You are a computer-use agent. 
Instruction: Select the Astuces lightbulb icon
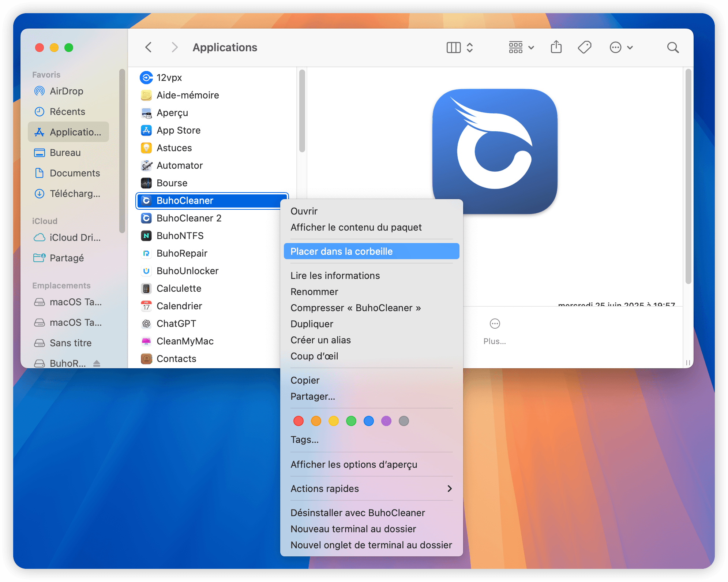pos(146,148)
